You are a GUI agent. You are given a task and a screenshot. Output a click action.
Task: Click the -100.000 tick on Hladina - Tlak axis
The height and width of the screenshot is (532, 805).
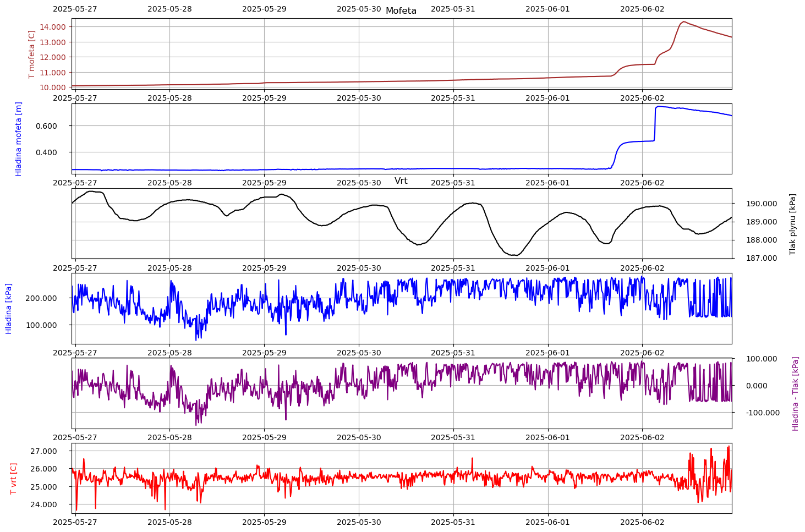[x=762, y=413]
